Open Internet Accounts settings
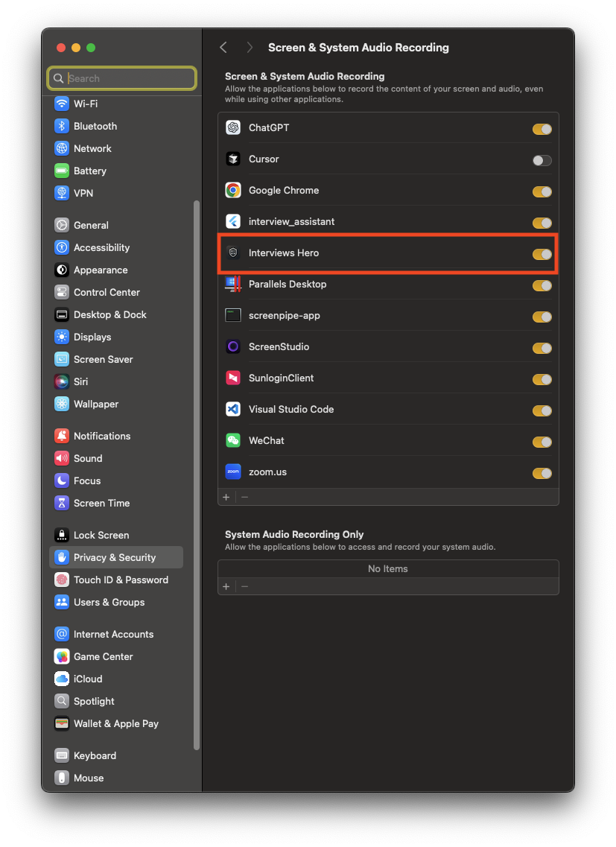Viewport: 616px width, 847px height. 116,634
